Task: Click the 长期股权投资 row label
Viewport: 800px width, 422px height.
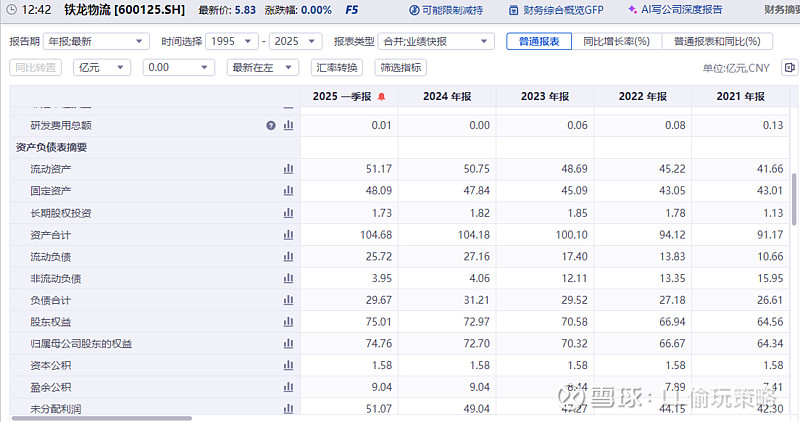Action: coord(61,213)
